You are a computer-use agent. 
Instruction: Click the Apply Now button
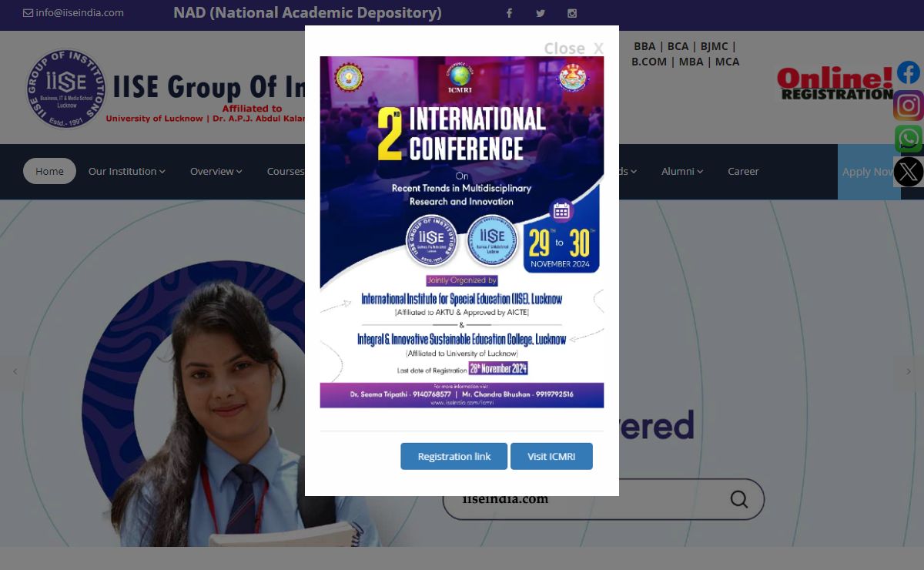869,172
